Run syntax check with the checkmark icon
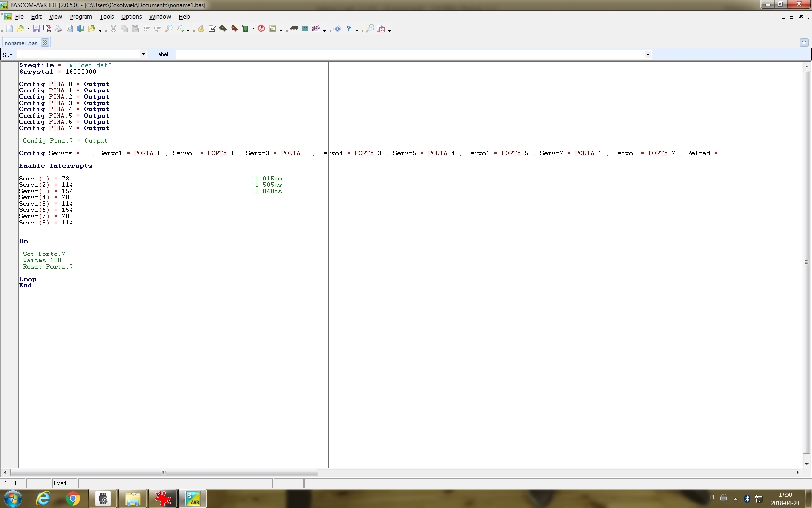The width and height of the screenshot is (812, 508). point(212,29)
